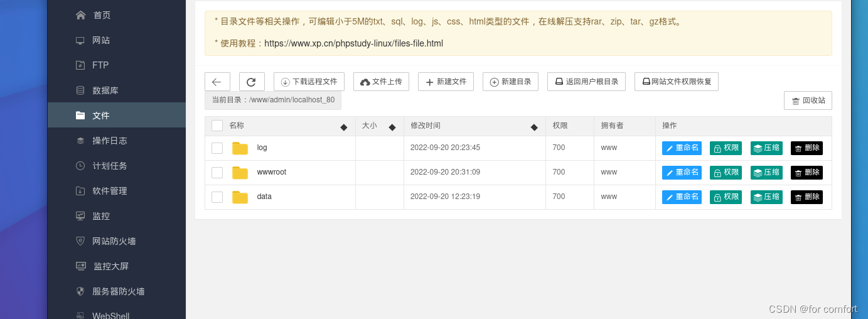Viewport: 868px width, 319px height.
Task: Open the 监控 monitoring section
Action: pos(116,216)
